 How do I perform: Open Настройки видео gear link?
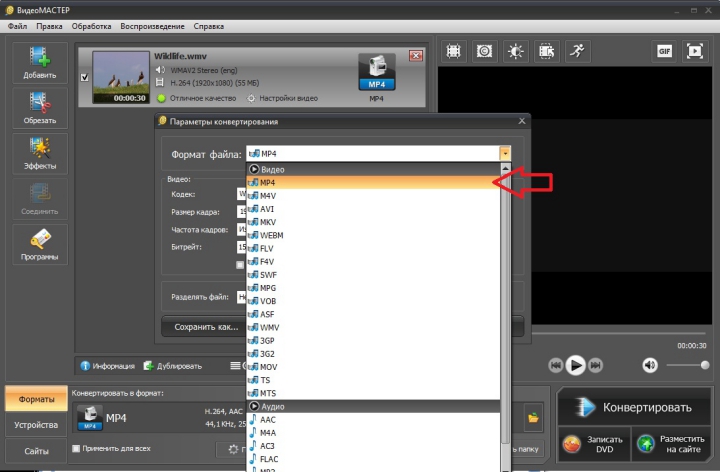pyautogui.click(x=283, y=98)
